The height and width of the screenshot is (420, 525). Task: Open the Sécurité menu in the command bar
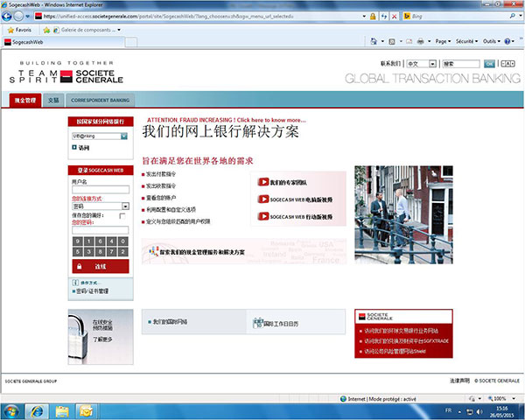[x=465, y=41]
